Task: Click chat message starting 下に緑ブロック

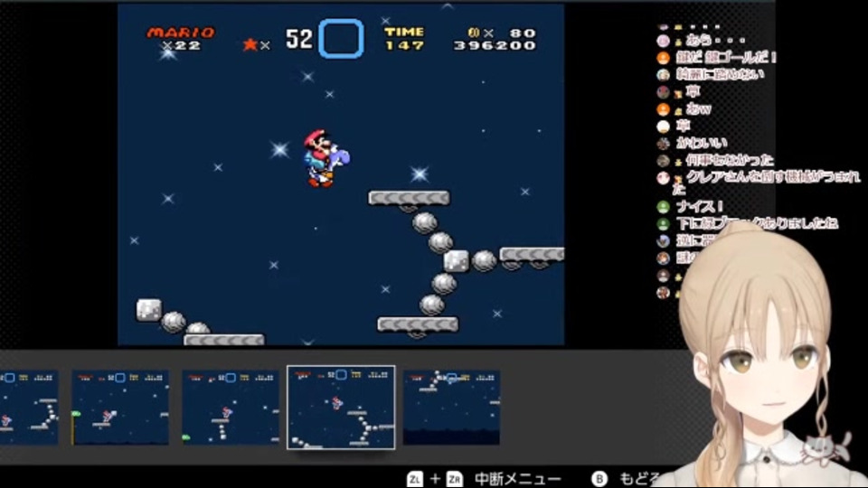Action: click(757, 224)
